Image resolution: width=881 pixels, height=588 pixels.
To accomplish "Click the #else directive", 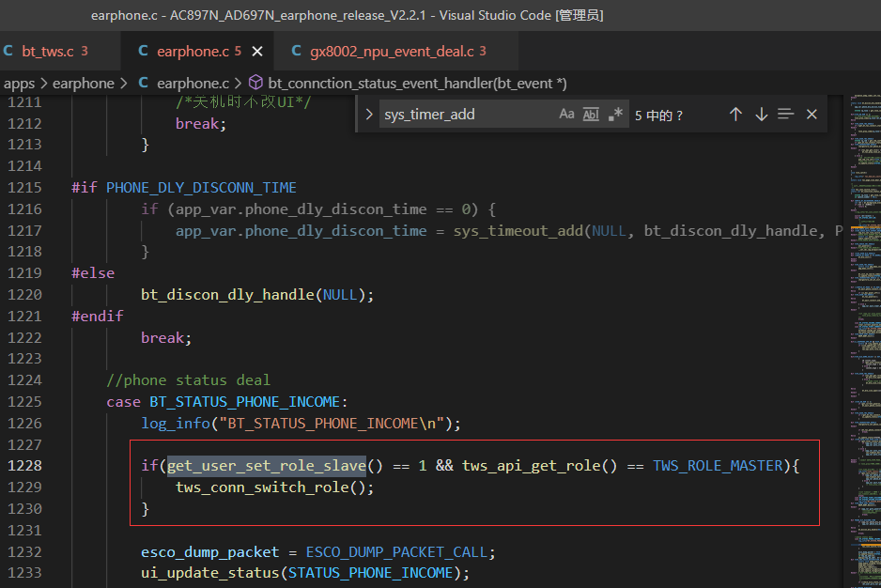I will [x=93, y=273].
